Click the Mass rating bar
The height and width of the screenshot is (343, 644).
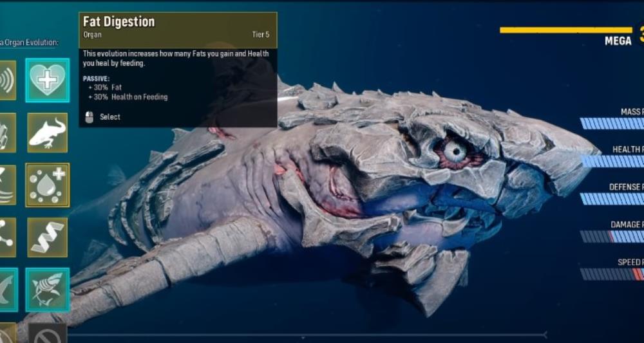tap(612, 124)
